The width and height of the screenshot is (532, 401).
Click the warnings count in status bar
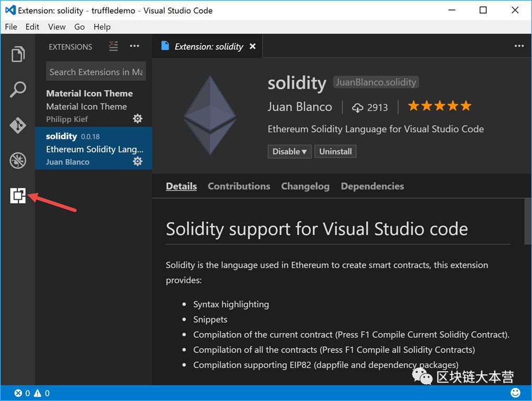coord(42,393)
